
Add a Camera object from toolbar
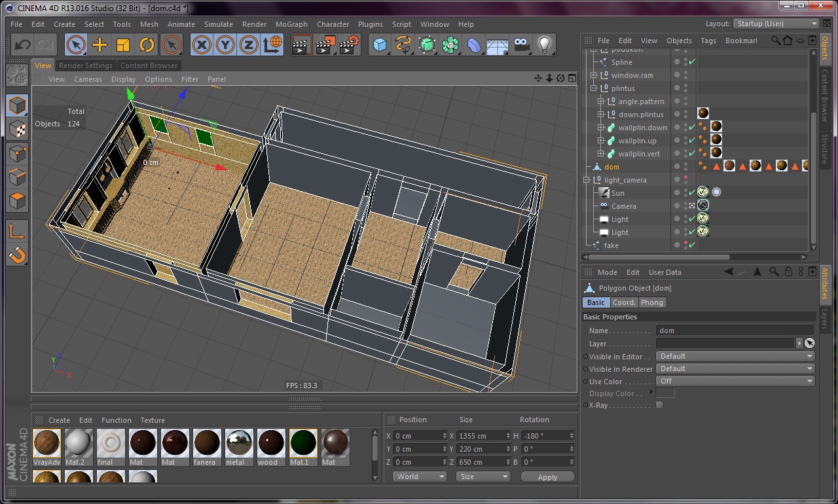coord(521,45)
